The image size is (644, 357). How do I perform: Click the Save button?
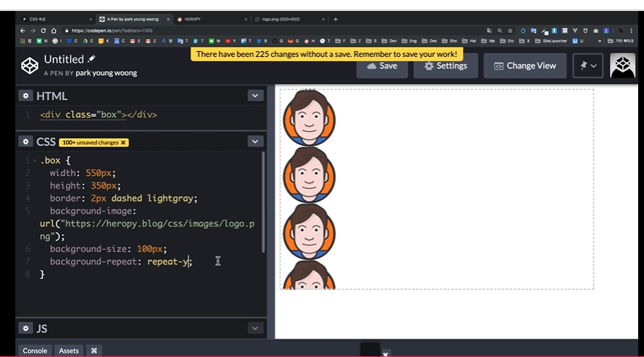382,66
